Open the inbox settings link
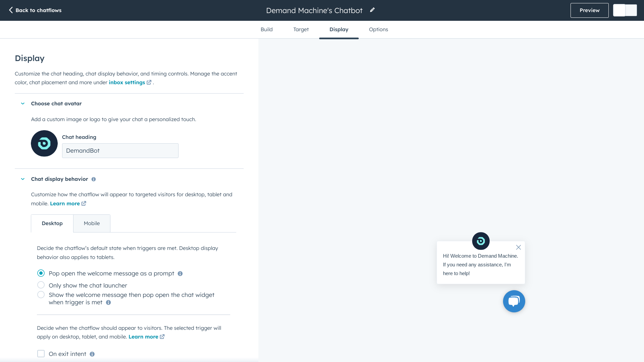Image resolution: width=644 pixels, height=362 pixels. tap(127, 83)
